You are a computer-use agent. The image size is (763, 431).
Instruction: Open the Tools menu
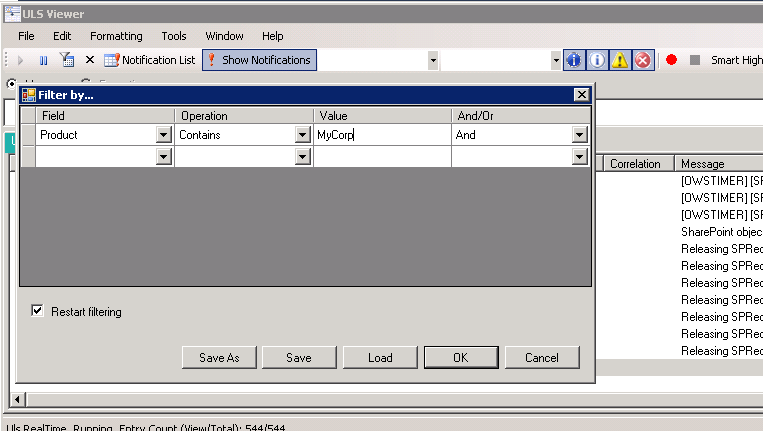(x=174, y=36)
